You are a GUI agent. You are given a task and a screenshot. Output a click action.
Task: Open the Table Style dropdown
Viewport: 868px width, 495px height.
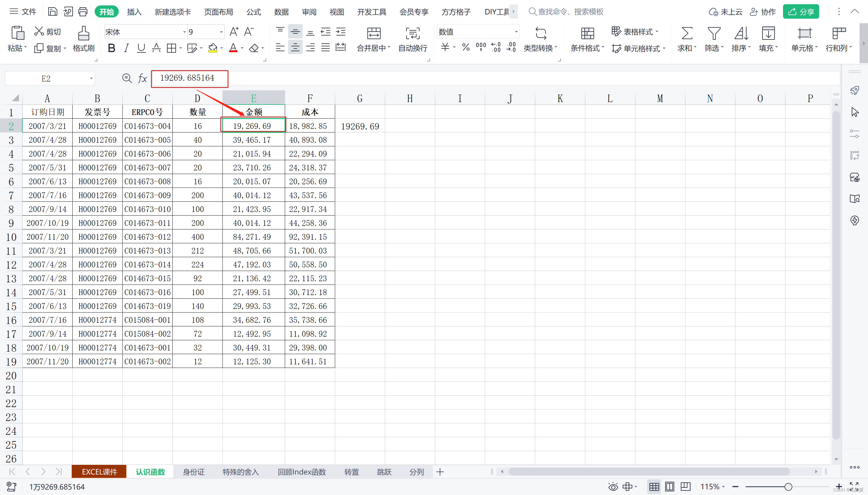pyautogui.click(x=635, y=32)
